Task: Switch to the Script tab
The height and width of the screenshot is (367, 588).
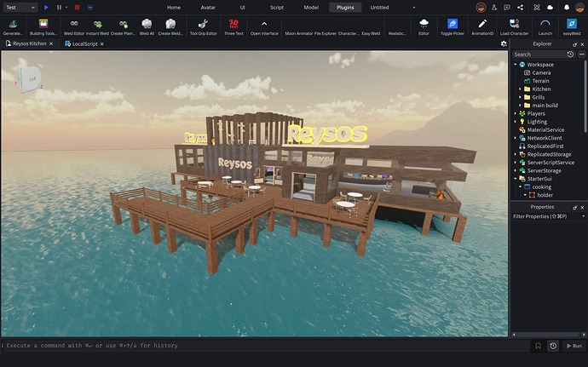Action: (x=277, y=8)
